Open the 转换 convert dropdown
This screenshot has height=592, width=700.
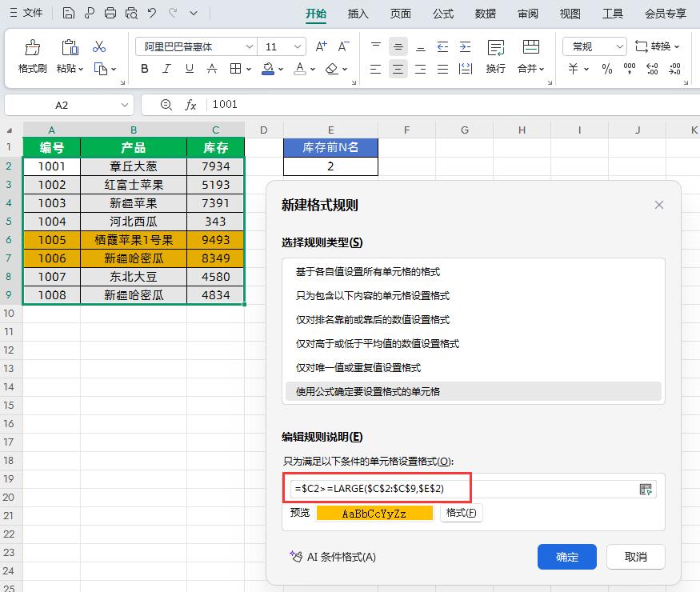tap(657, 46)
